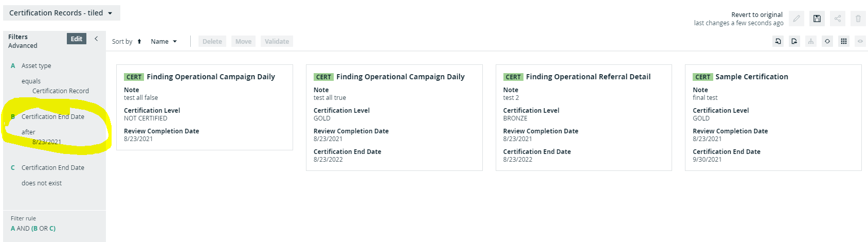
Task: Open the Sample Certification tile
Action: click(x=773, y=117)
